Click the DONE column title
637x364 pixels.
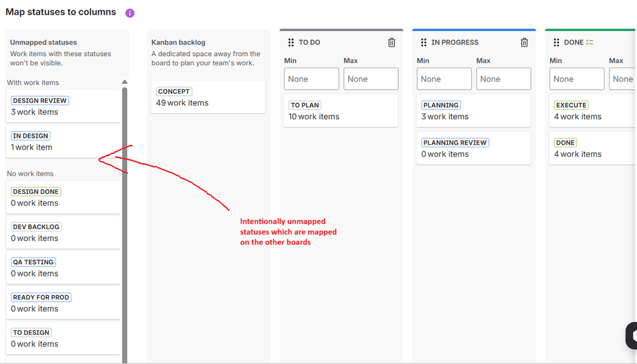(574, 42)
